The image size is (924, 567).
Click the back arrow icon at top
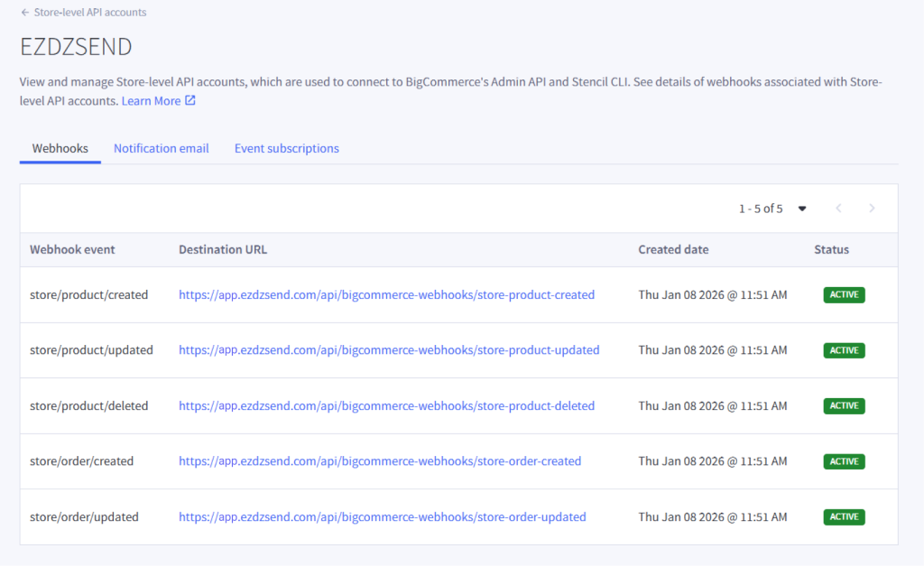pyautogui.click(x=25, y=13)
